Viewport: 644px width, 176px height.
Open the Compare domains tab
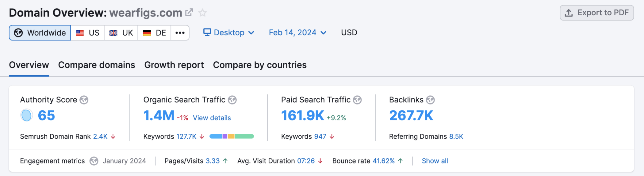[x=97, y=65]
